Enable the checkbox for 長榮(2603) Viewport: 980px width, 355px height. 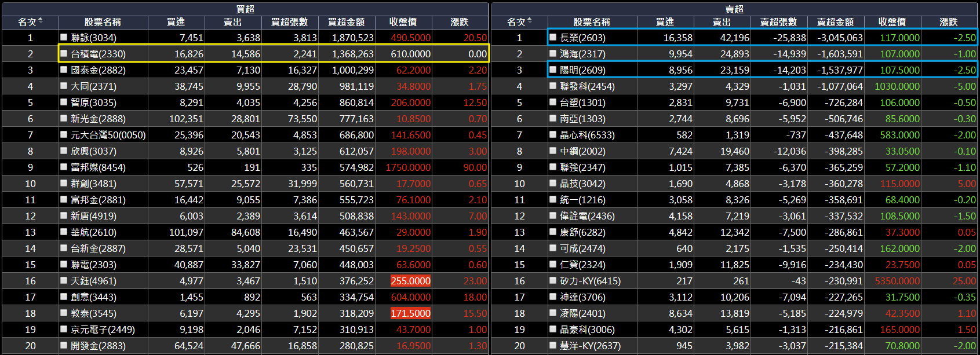[x=553, y=37]
